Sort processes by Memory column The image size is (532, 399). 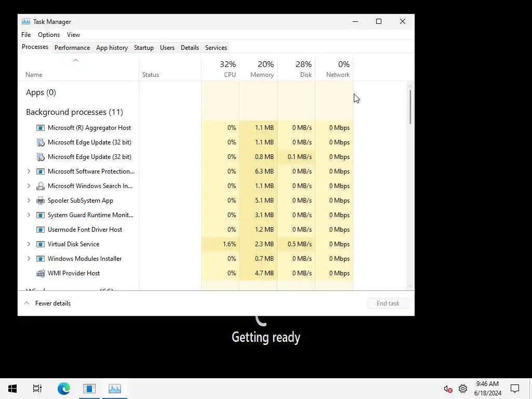[259, 69]
